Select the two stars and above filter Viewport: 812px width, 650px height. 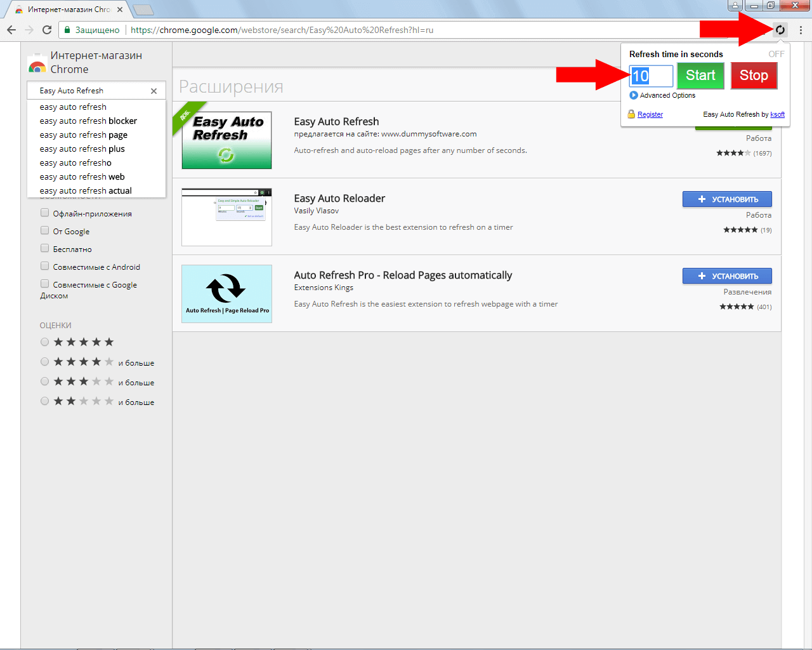point(44,401)
